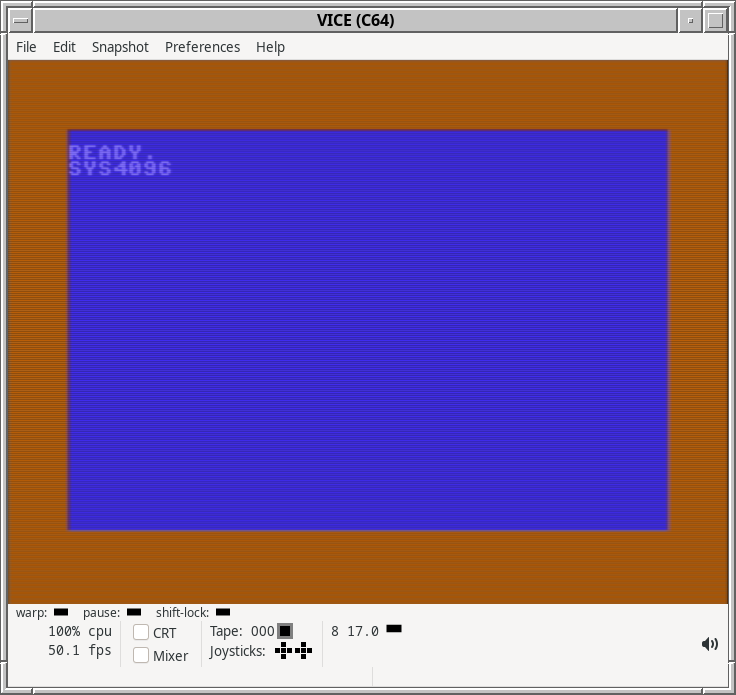Open the Help menu
The height and width of the screenshot is (695, 736).
(x=270, y=47)
